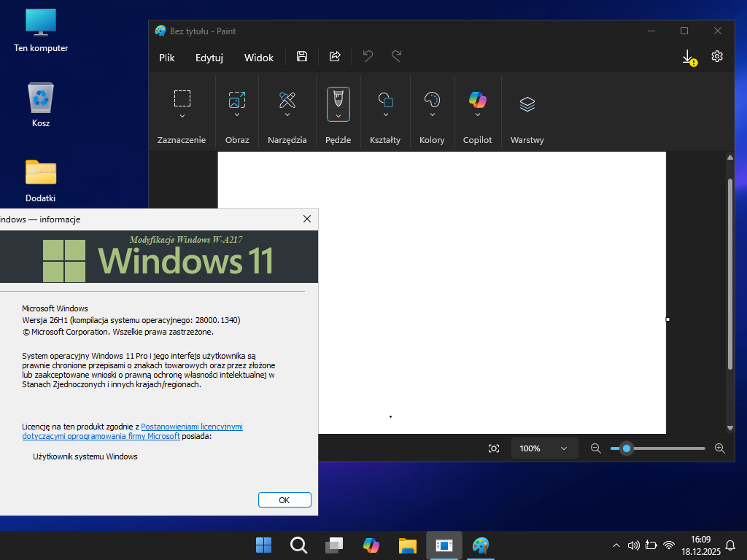Image resolution: width=747 pixels, height=560 pixels.
Task: Click the Share icon next to Save
Action: point(335,57)
